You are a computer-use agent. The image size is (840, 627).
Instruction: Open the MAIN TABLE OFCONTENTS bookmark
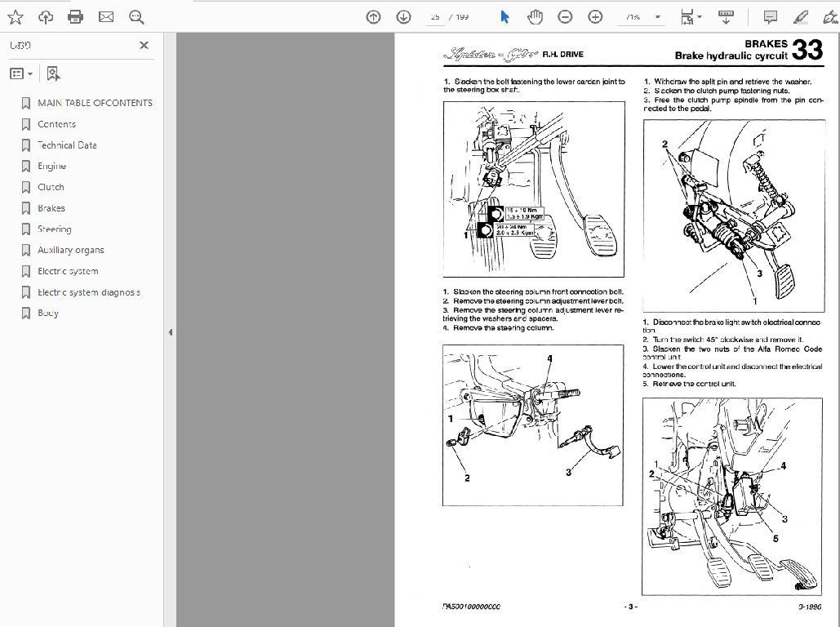[x=95, y=103]
